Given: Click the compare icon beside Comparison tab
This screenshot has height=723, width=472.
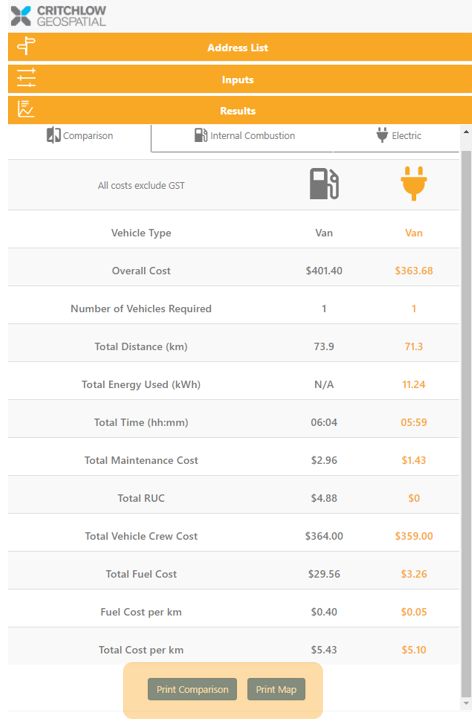Looking at the screenshot, I should 53,135.
